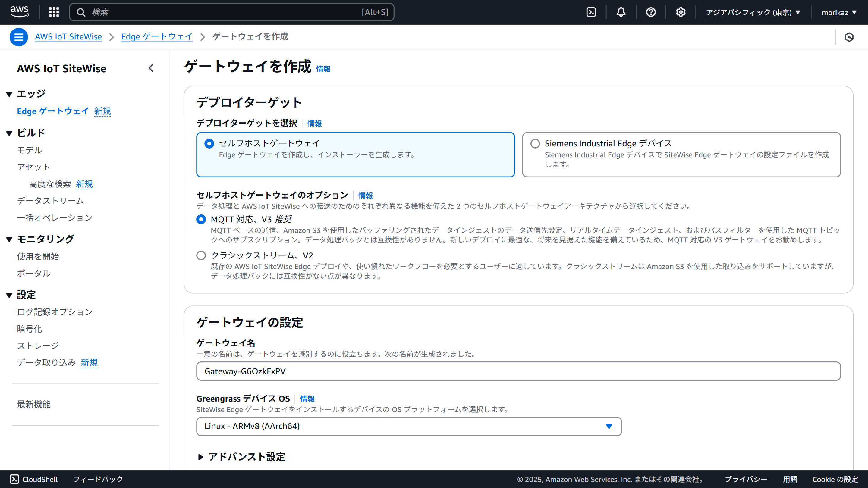Image resolution: width=868 pixels, height=488 pixels.
Task: Open ログ記録オプション in sidebar
Action: click(55, 312)
